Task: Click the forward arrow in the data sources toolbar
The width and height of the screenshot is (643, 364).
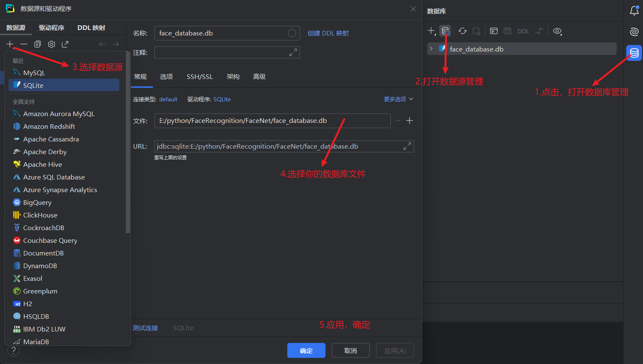Action: tap(116, 44)
